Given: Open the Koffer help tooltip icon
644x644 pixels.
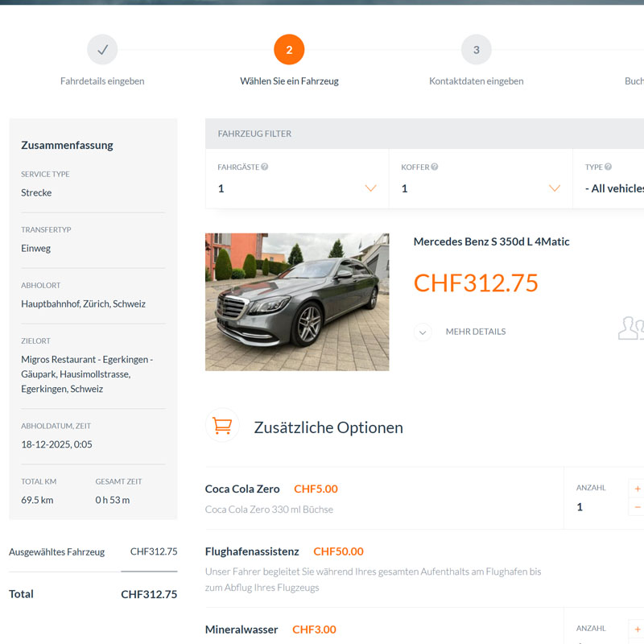Looking at the screenshot, I should coord(435,167).
